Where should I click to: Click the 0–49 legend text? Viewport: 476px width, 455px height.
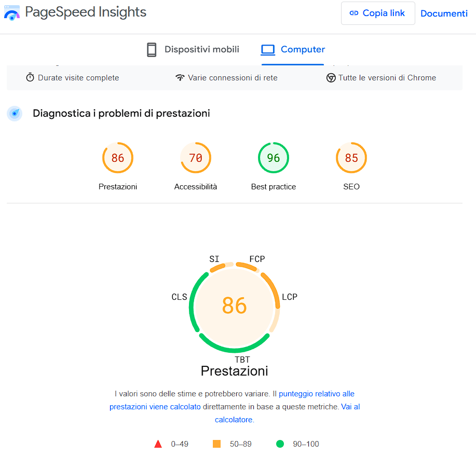tap(180, 444)
